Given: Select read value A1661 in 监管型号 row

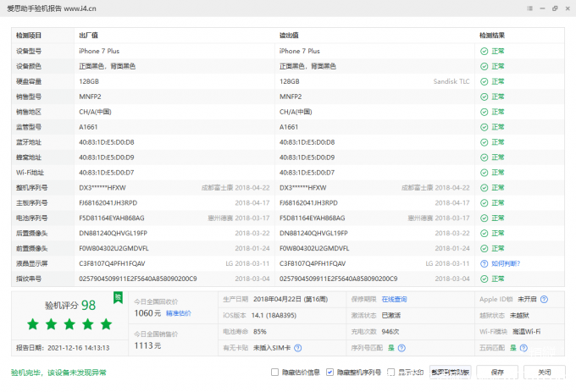Looking at the screenshot, I should (289, 127).
